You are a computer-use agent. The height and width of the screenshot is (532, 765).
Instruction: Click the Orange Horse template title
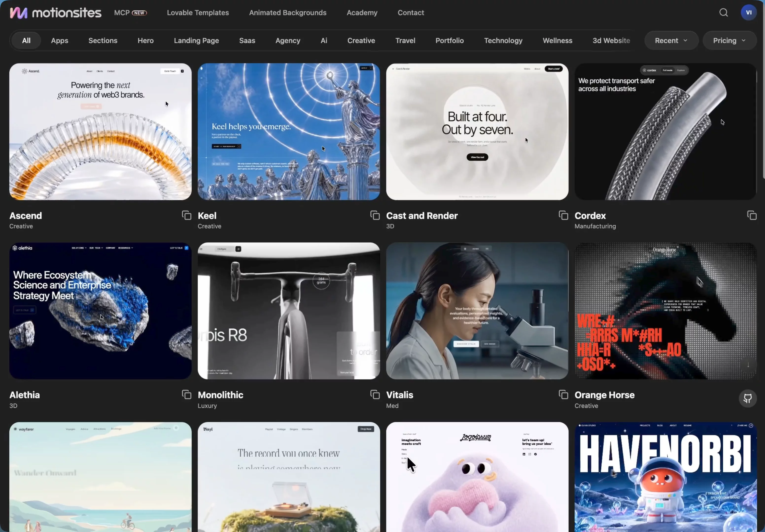click(604, 395)
